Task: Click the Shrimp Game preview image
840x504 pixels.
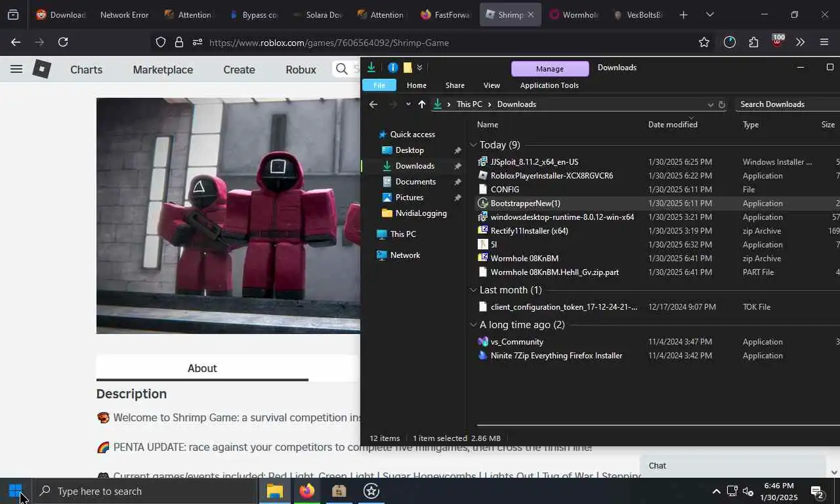Action: [228, 216]
